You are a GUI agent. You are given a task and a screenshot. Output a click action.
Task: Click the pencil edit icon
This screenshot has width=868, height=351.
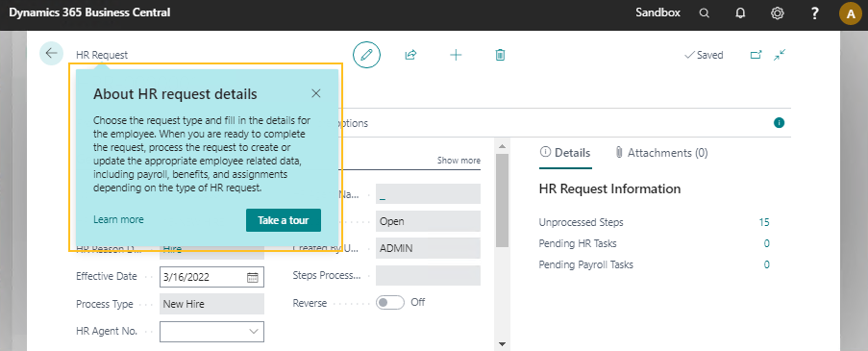coord(366,55)
